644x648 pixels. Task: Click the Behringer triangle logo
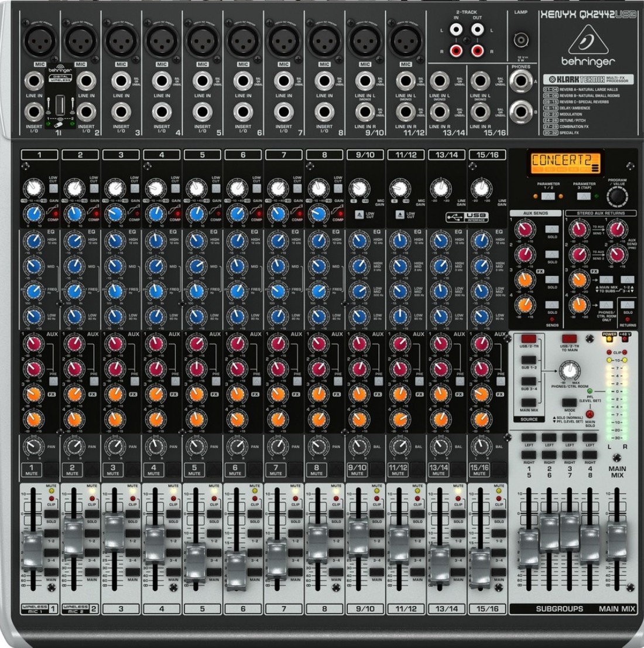(588, 40)
